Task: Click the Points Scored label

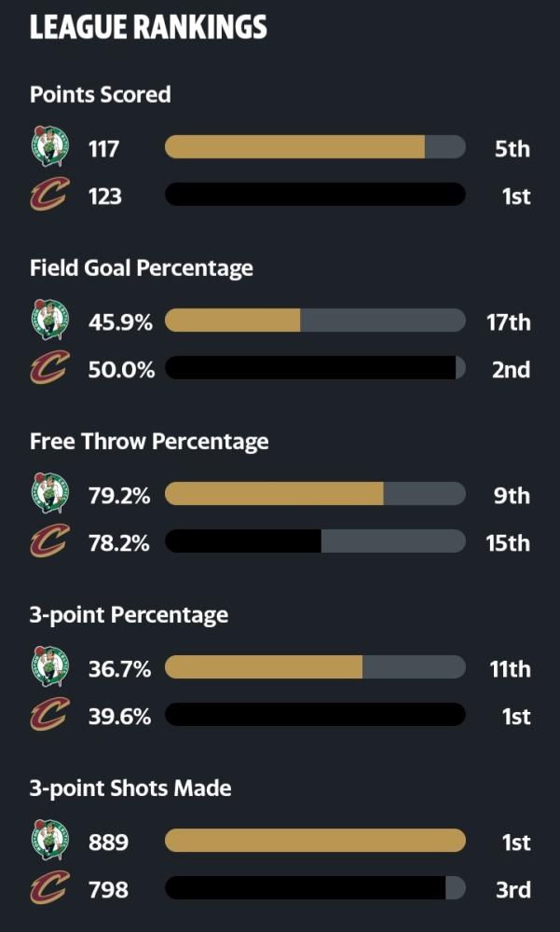Action: click(101, 94)
